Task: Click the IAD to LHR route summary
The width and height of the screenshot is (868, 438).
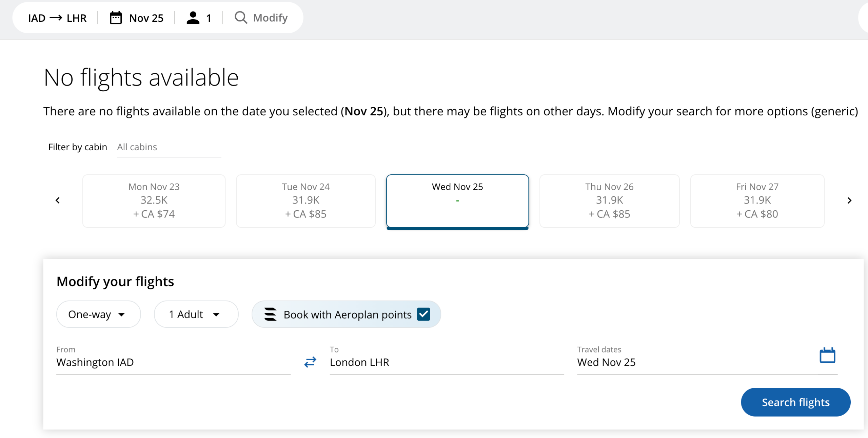Action: click(57, 18)
